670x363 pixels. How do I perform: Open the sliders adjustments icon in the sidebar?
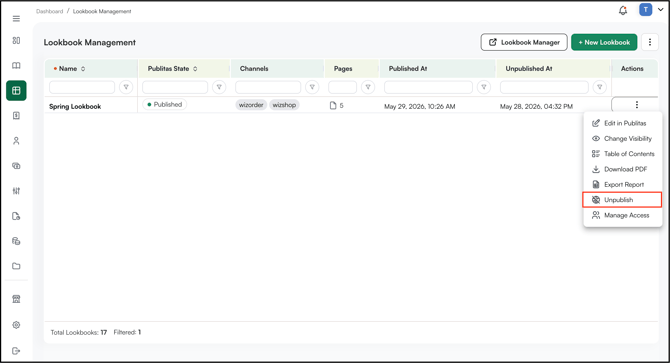16,191
